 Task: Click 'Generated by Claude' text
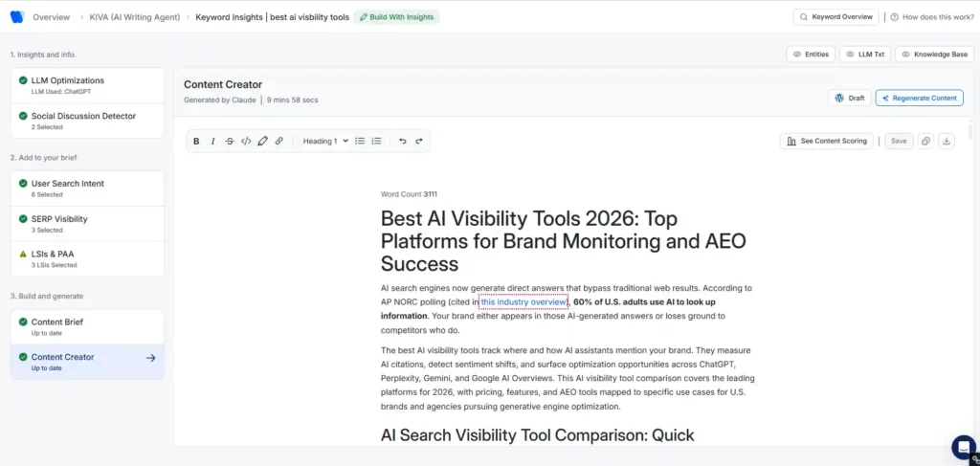tap(219, 100)
